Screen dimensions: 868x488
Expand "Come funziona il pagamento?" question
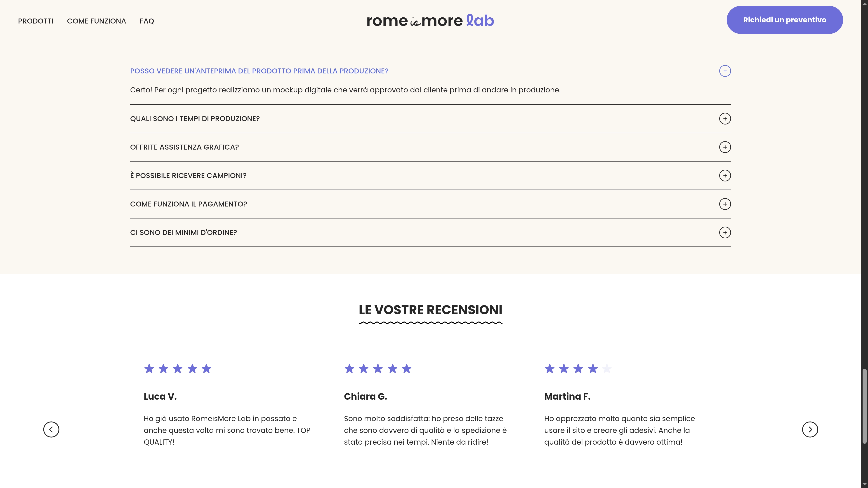(x=188, y=204)
